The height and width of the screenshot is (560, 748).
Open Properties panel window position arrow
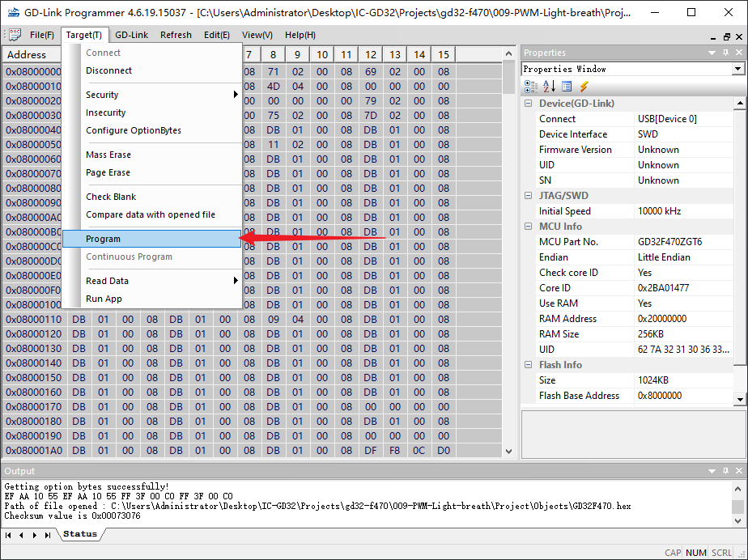point(712,53)
